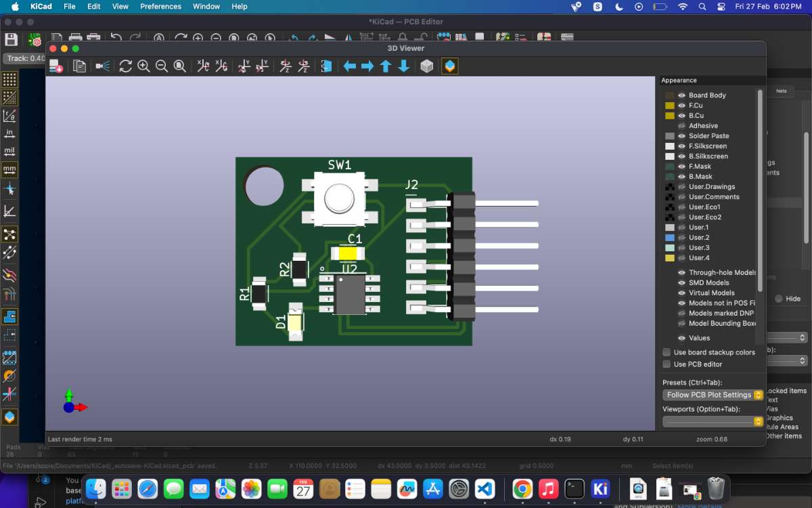Hide SMD Models via eye icon

point(682,283)
